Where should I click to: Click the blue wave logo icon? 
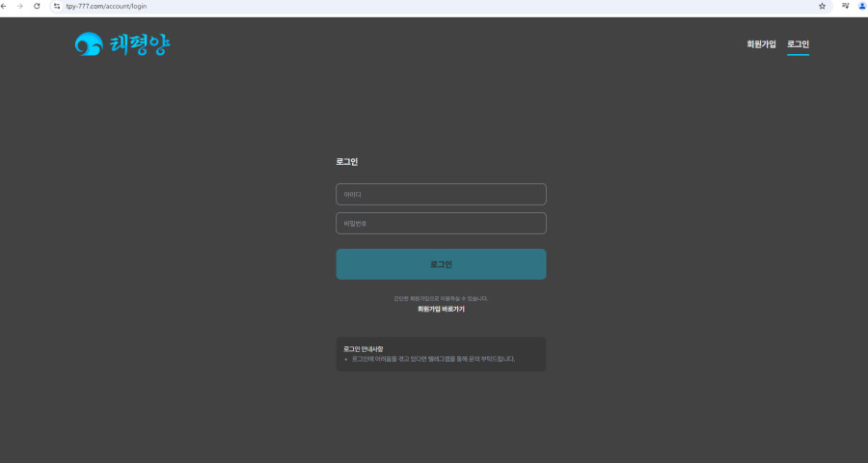(89, 44)
